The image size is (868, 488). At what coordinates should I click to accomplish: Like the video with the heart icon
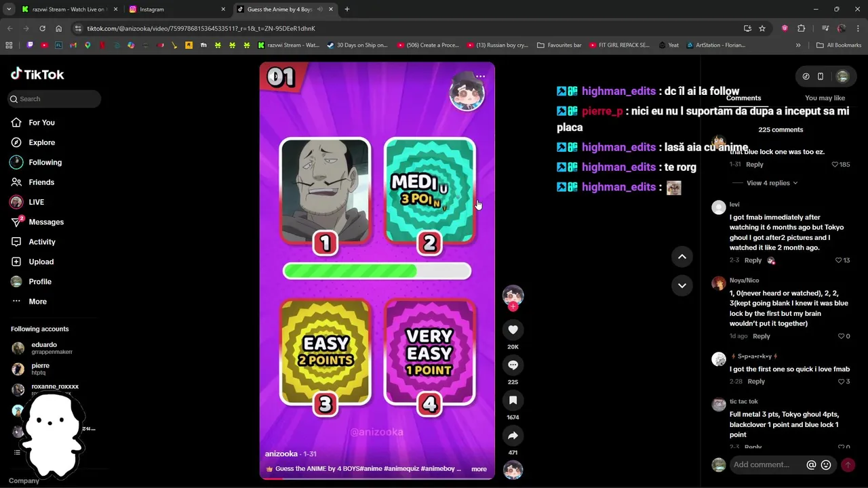coord(513,329)
